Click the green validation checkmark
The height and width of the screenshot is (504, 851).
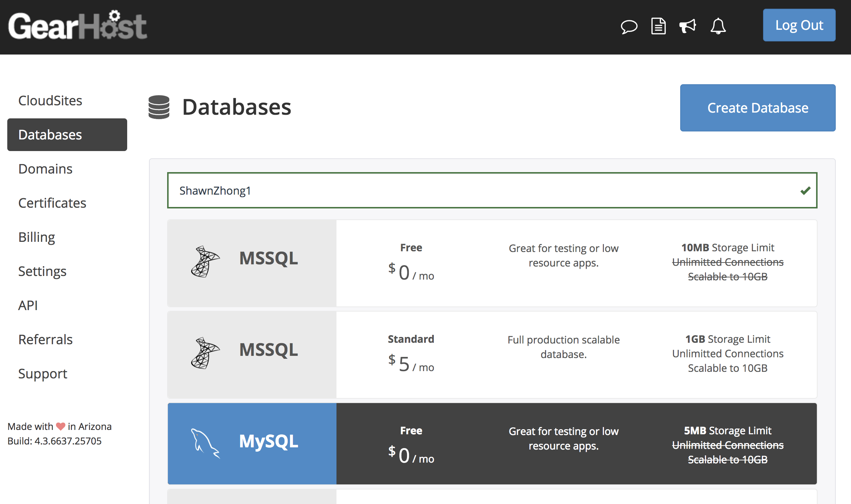pos(805,190)
